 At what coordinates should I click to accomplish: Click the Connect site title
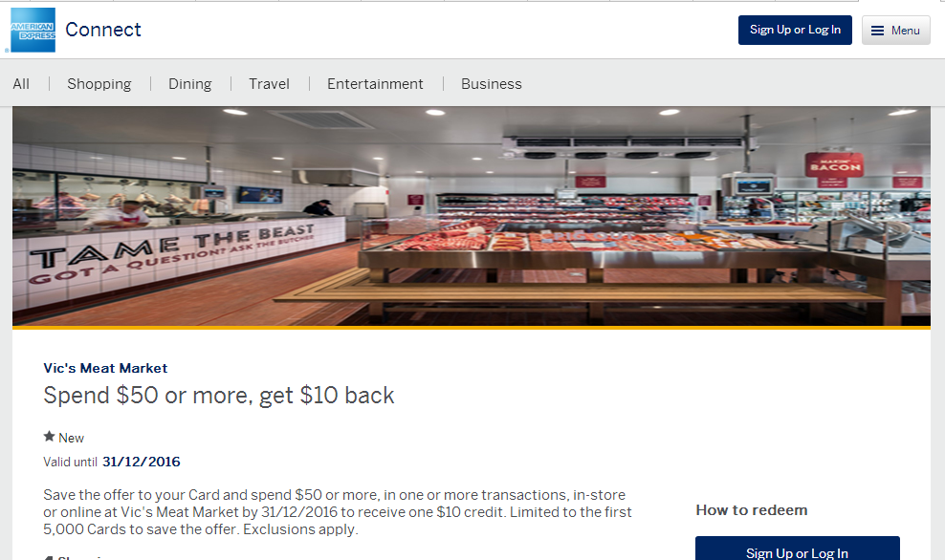pyautogui.click(x=103, y=30)
